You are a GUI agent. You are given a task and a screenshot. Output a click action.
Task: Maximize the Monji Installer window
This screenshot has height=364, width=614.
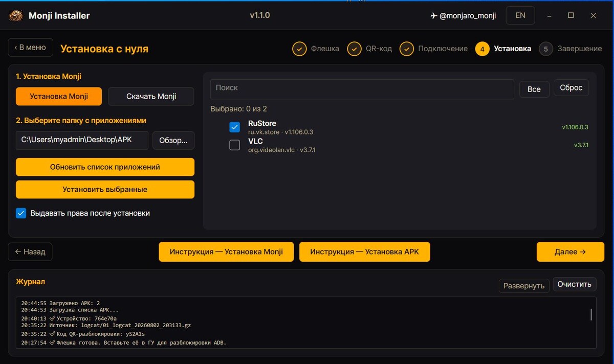point(571,16)
